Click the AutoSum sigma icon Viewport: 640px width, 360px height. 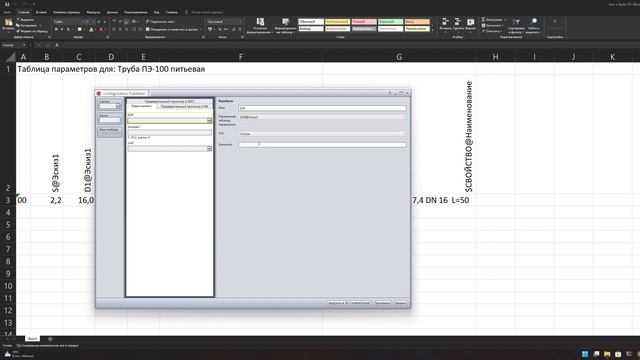(483, 20)
